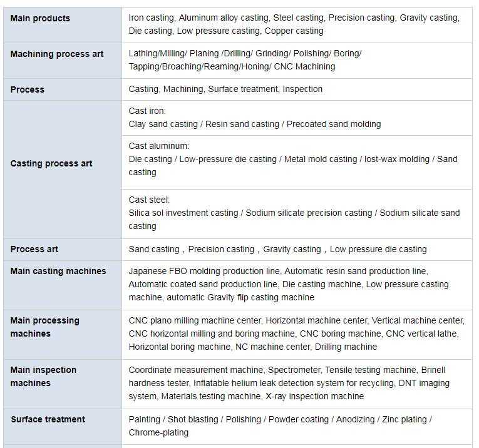This screenshot has height=448, width=479.
Task: Select the "Cast steel:" process cell
Action: (294, 213)
